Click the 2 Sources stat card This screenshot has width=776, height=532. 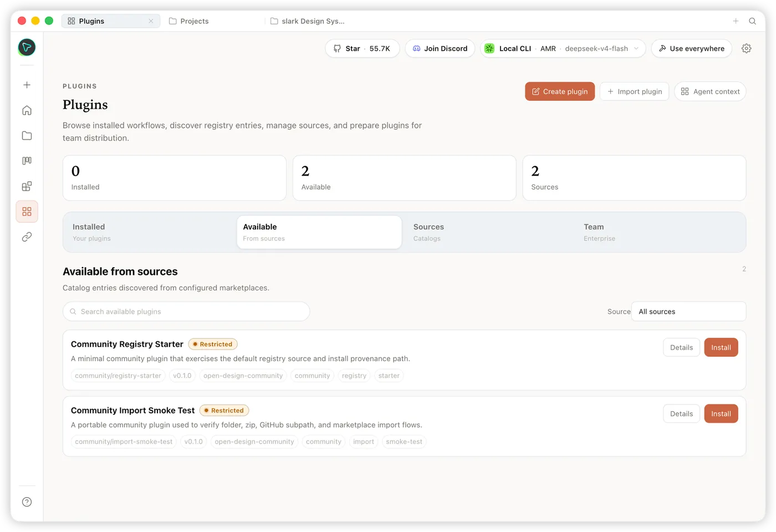(634, 178)
